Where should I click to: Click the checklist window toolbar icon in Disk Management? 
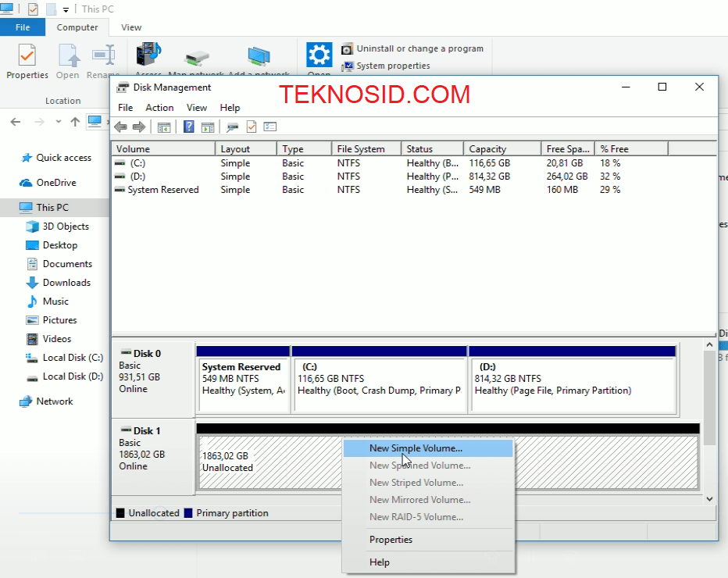(x=269, y=127)
